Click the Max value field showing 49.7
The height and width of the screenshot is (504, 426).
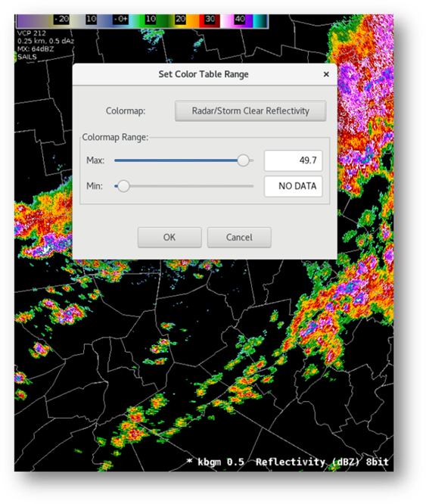click(x=293, y=160)
